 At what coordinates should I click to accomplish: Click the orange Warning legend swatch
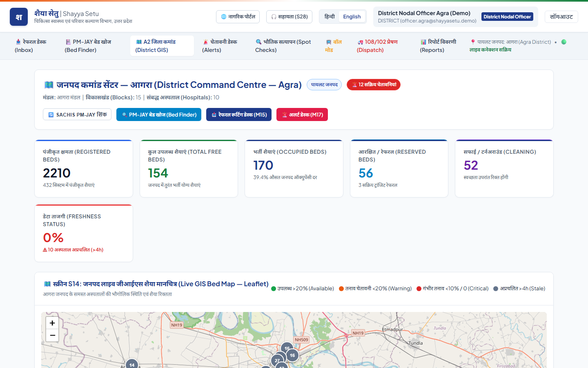(341, 289)
